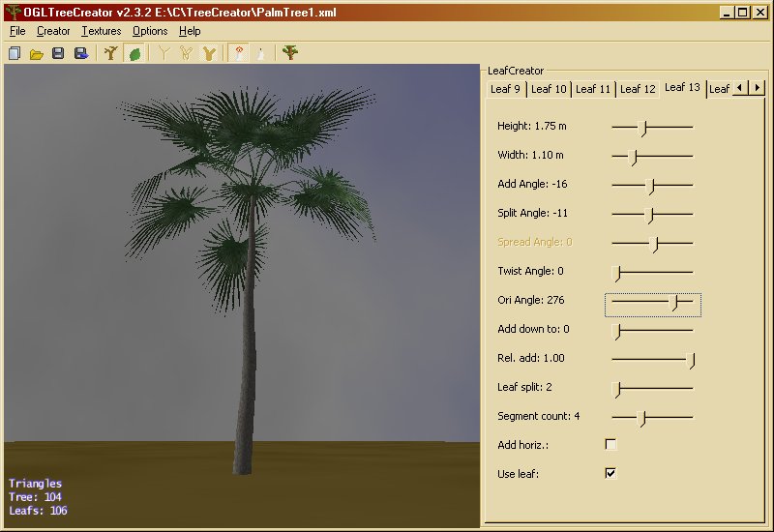Click the New file toolbar icon

point(15,53)
